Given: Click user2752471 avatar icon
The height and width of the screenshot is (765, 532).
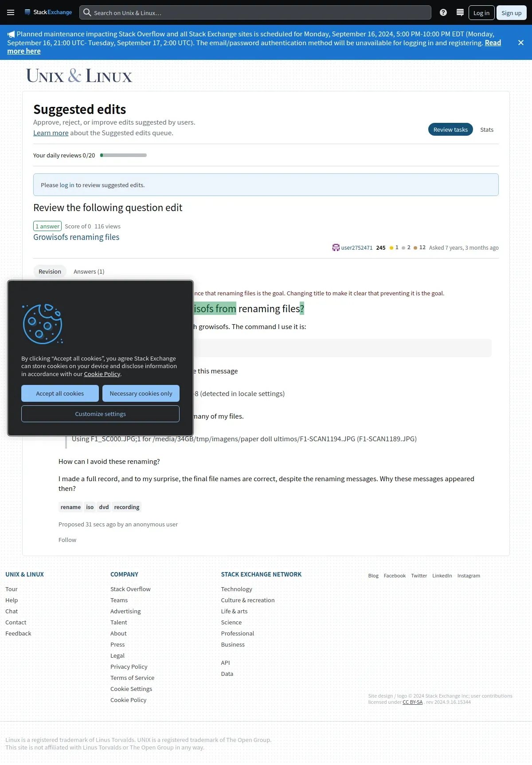Looking at the screenshot, I should point(336,247).
